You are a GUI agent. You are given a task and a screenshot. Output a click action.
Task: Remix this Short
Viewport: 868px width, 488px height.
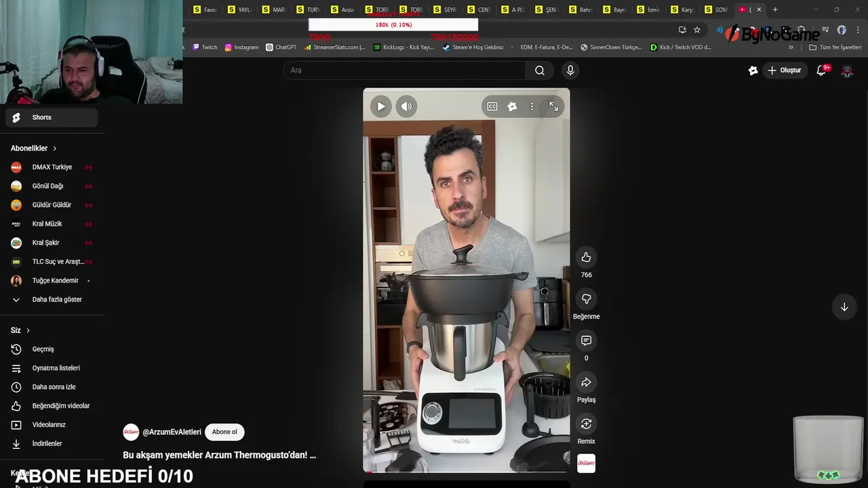(586, 424)
